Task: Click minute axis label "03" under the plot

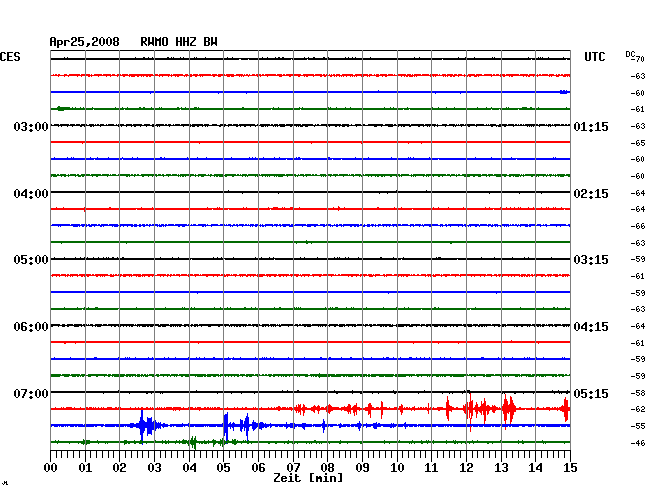Action: coord(154,467)
